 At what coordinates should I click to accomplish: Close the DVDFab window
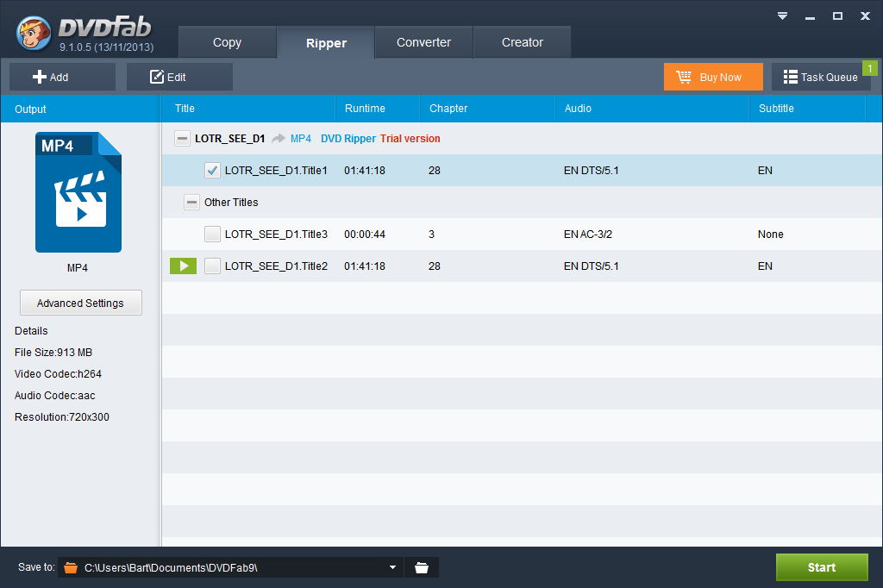click(x=865, y=16)
